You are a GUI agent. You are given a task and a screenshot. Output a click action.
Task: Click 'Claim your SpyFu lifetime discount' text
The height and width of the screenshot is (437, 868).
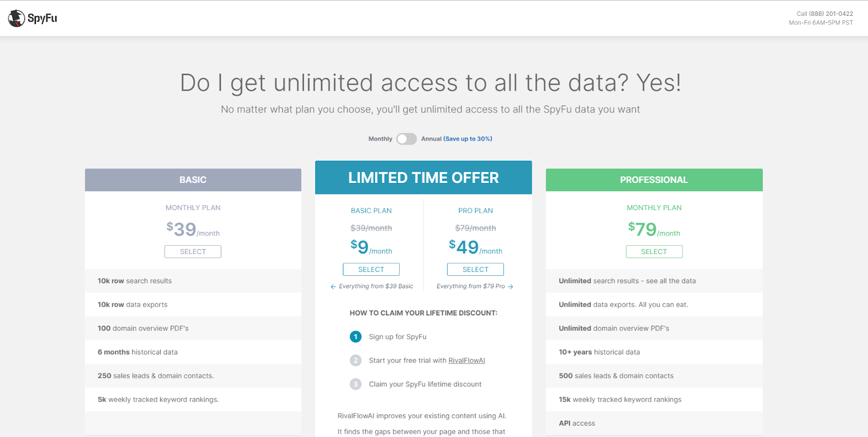pyautogui.click(x=425, y=384)
